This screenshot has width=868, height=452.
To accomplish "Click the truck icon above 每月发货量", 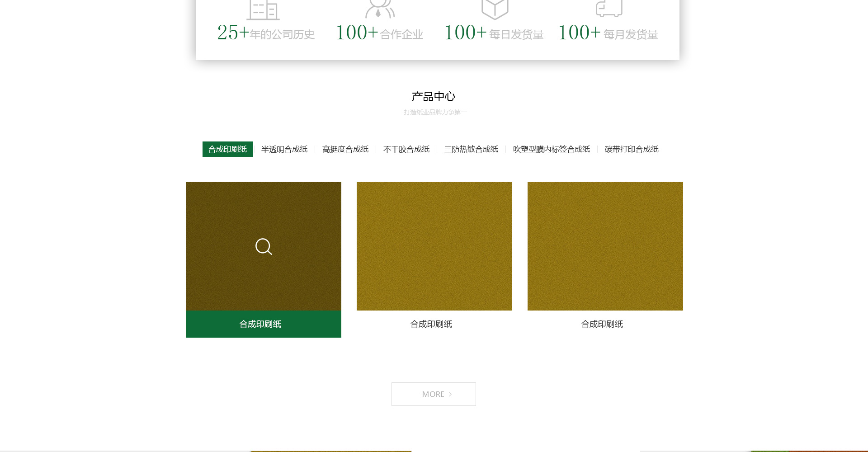I will pyautogui.click(x=609, y=8).
